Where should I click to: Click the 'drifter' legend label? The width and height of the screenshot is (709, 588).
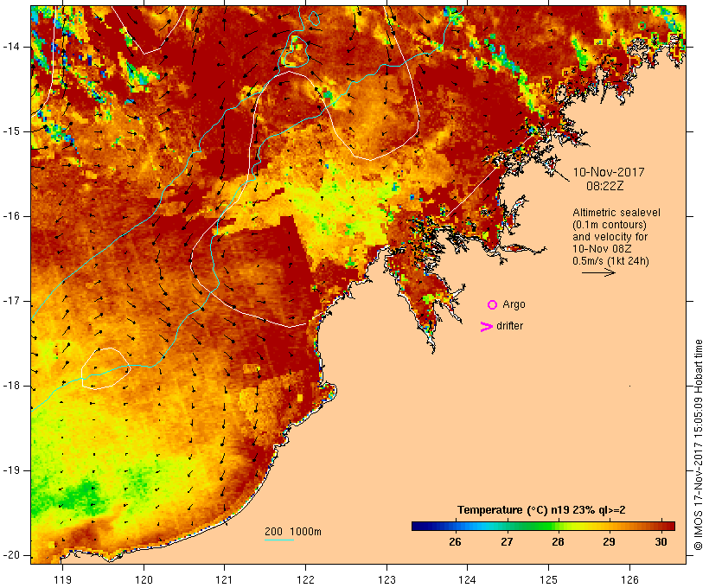click(x=509, y=326)
